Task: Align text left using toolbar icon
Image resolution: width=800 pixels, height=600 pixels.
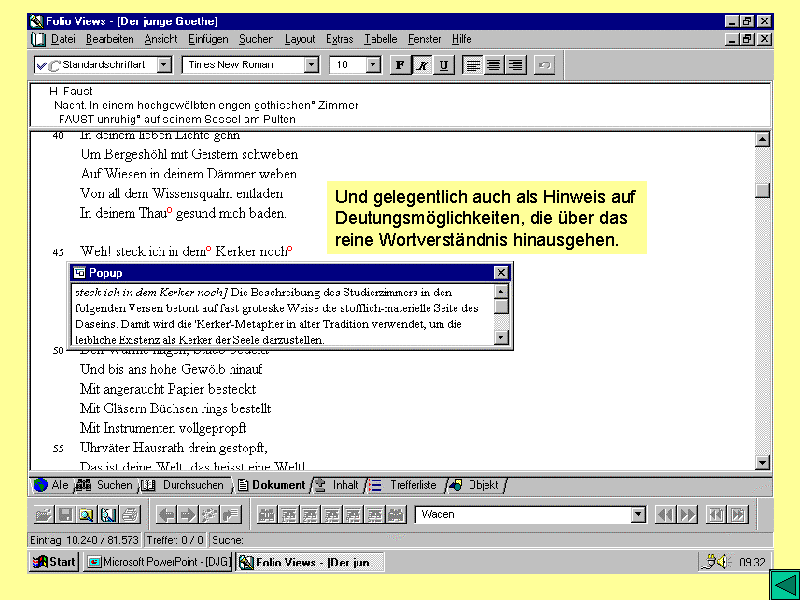Action: 473,65
